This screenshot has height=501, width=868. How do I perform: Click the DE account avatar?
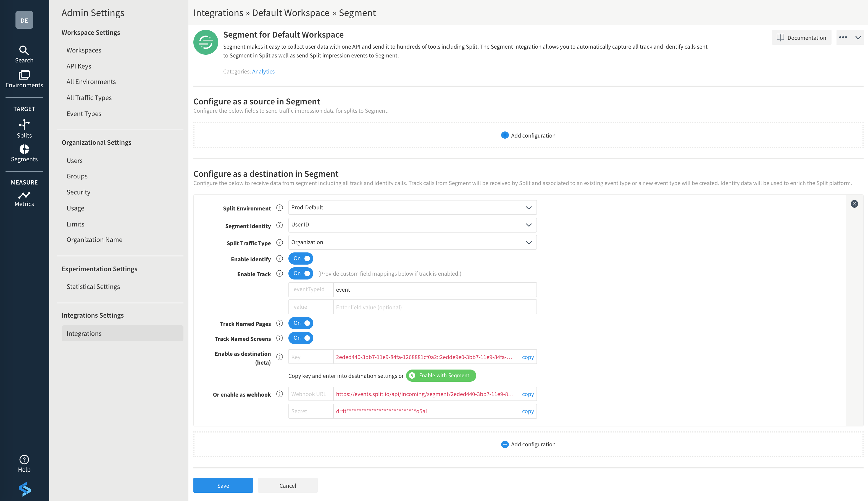(x=24, y=20)
